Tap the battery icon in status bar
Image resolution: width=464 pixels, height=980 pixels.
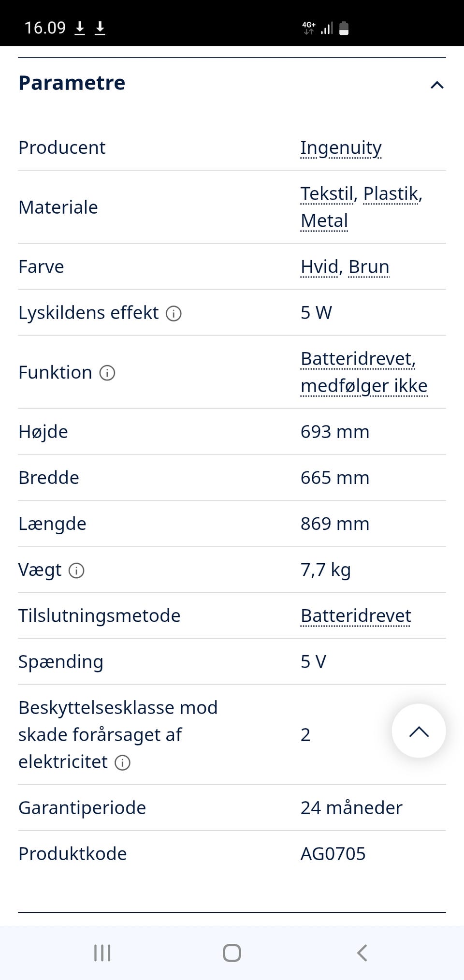pyautogui.click(x=344, y=29)
